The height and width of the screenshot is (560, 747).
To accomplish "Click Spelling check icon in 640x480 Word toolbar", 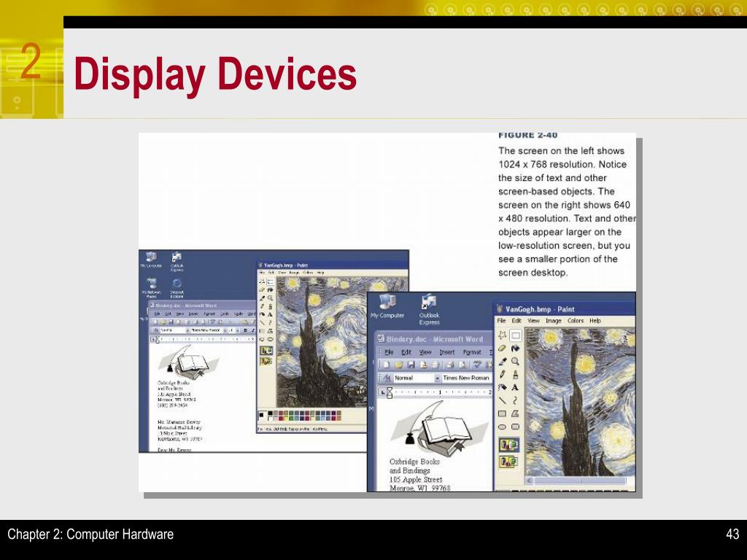I will point(476,365).
